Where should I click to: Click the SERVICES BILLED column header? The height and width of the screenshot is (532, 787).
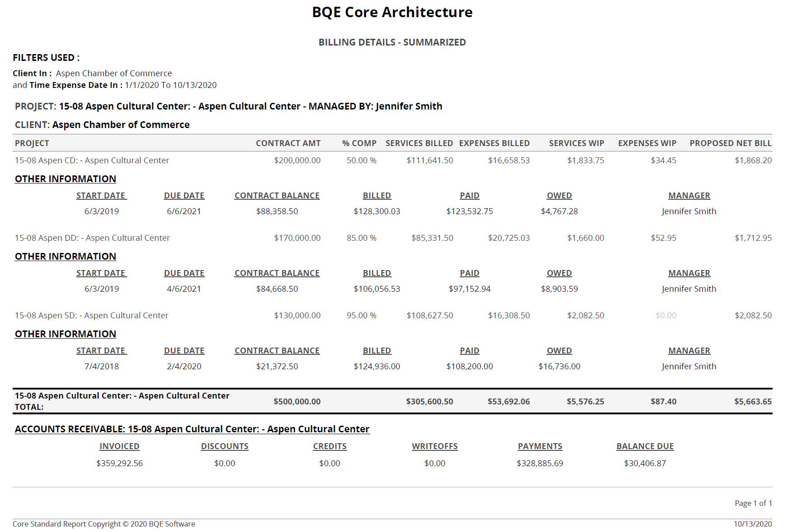(x=419, y=143)
